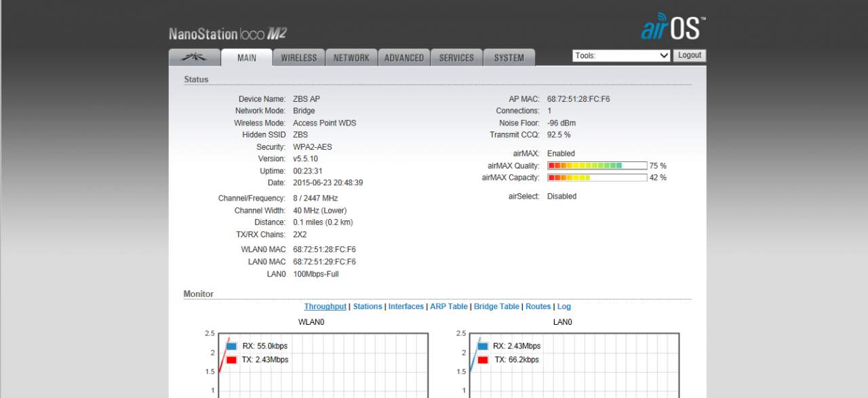Click the Status section heading
This screenshot has width=868, height=398.
click(196, 79)
